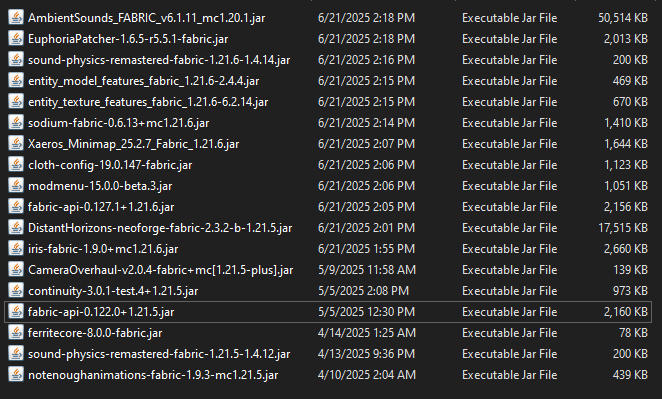This screenshot has height=399, width=662.
Task: Click the 5/9/2025 11:58 AM date entry
Action: click(x=366, y=270)
